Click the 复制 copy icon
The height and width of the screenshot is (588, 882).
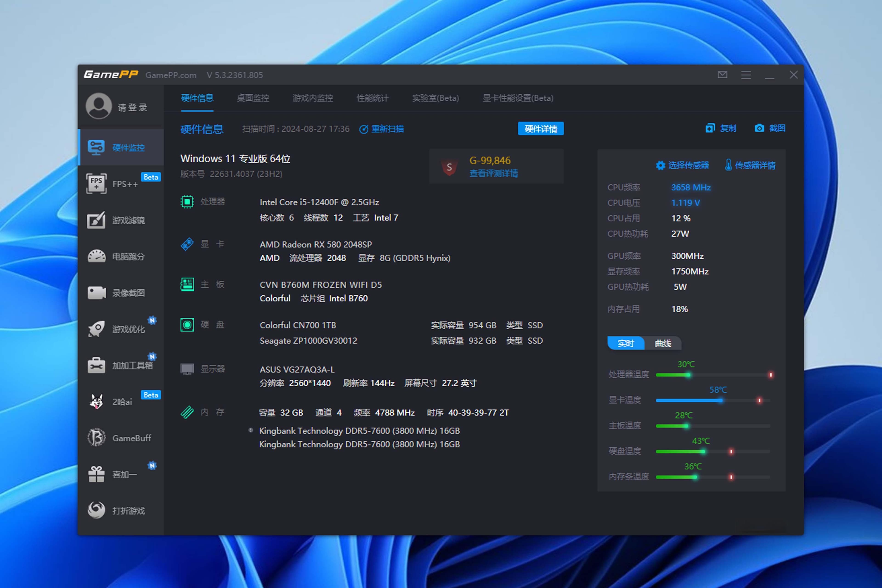coord(710,128)
